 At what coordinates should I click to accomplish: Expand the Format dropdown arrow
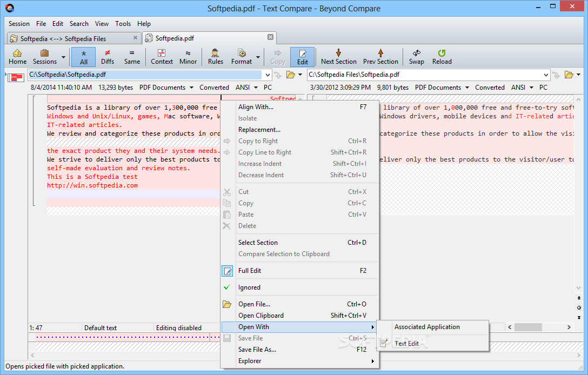pos(258,57)
